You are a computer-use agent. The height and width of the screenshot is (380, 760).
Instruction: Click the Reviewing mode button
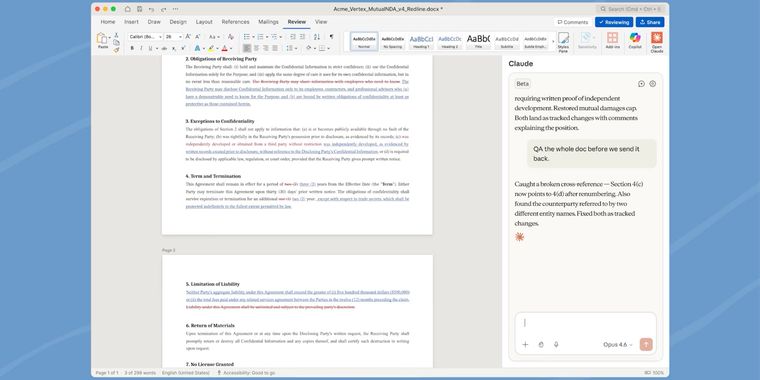pyautogui.click(x=614, y=22)
